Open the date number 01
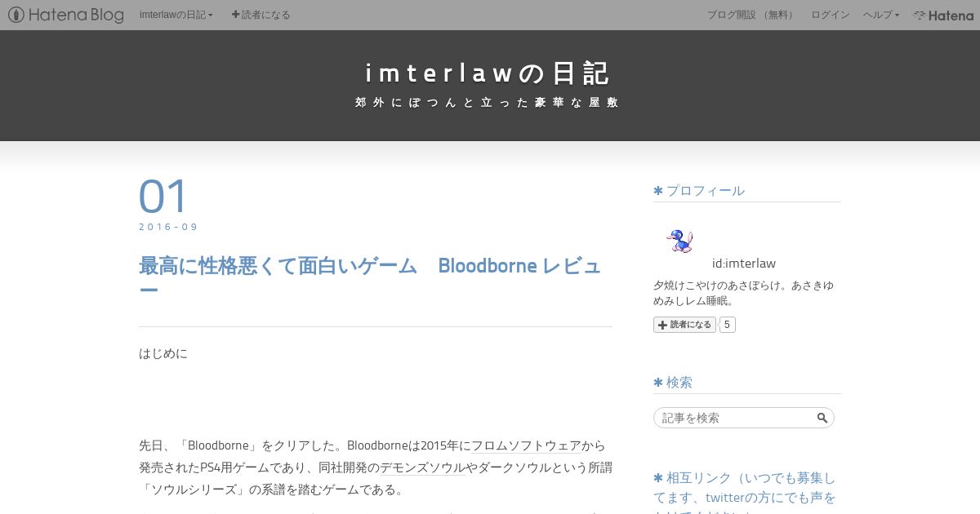Viewport: 980px width, 514px height. click(163, 196)
